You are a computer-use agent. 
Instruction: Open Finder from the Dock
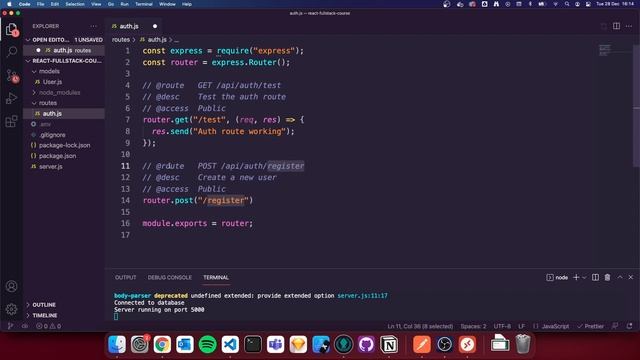(117, 344)
